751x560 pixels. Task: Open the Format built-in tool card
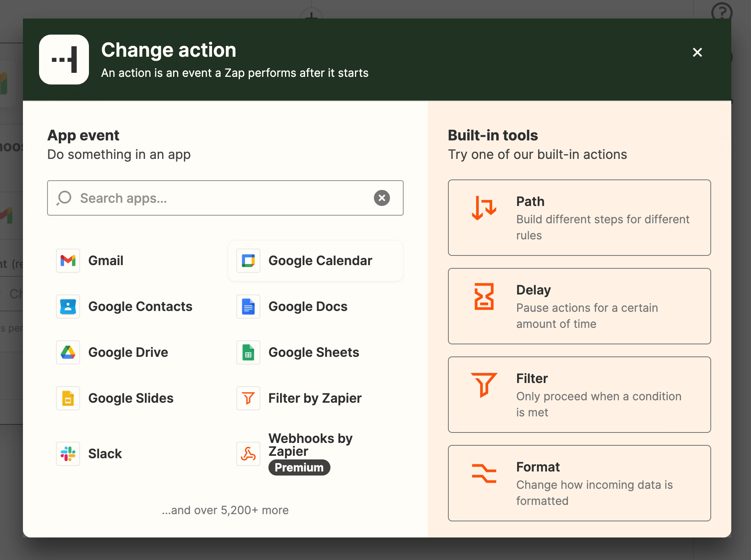pyautogui.click(x=580, y=483)
